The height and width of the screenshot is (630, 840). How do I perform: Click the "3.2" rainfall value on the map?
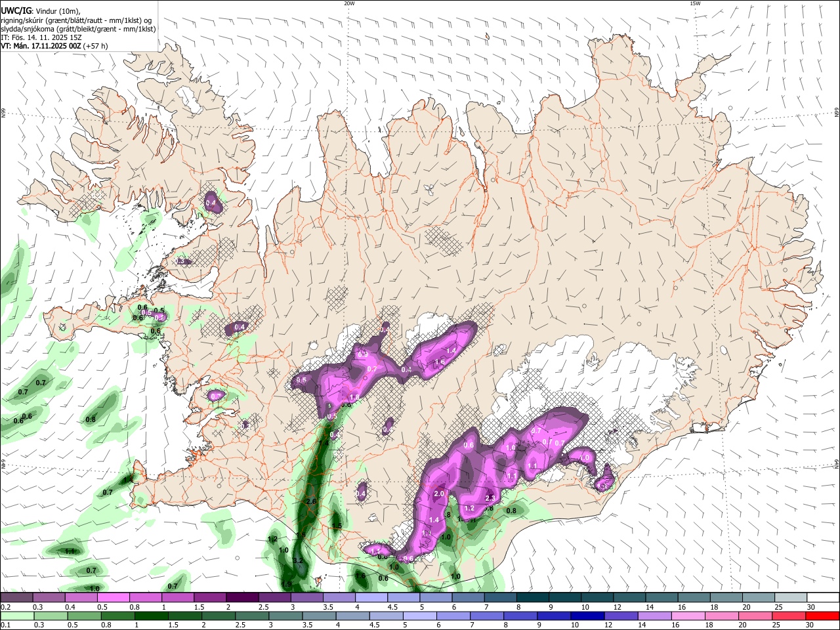pos(297,560)
